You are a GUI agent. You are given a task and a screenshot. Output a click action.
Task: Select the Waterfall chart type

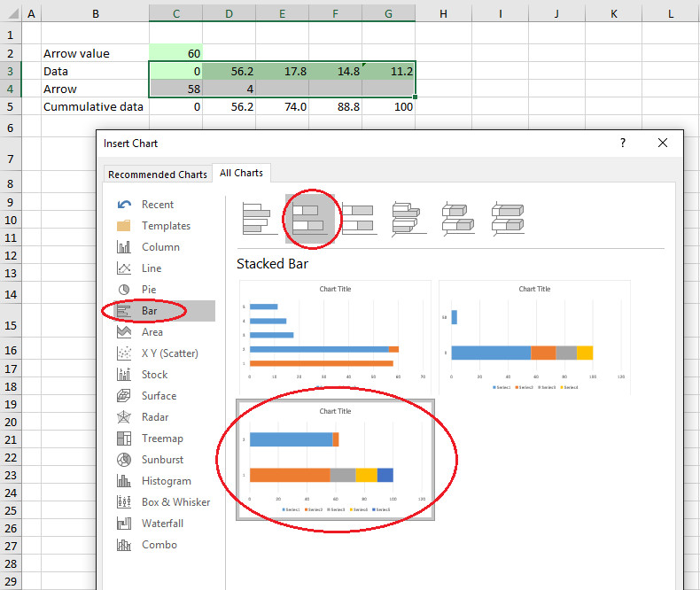164,524
